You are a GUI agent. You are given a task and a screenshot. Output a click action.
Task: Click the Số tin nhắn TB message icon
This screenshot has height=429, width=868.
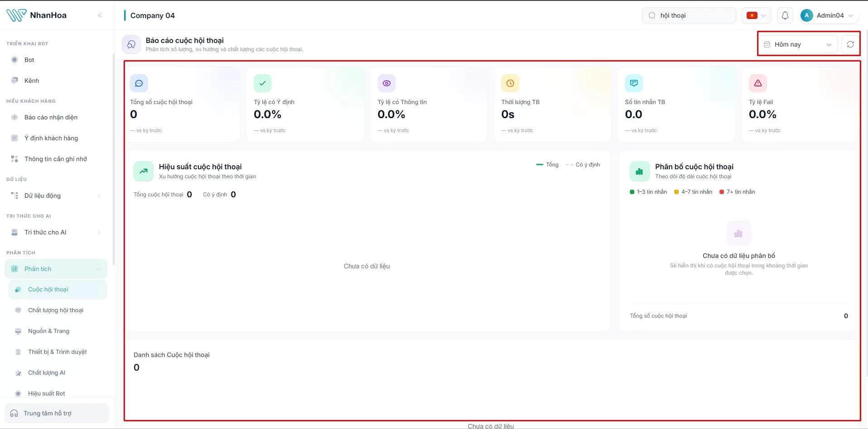click(x=634, y=83)
